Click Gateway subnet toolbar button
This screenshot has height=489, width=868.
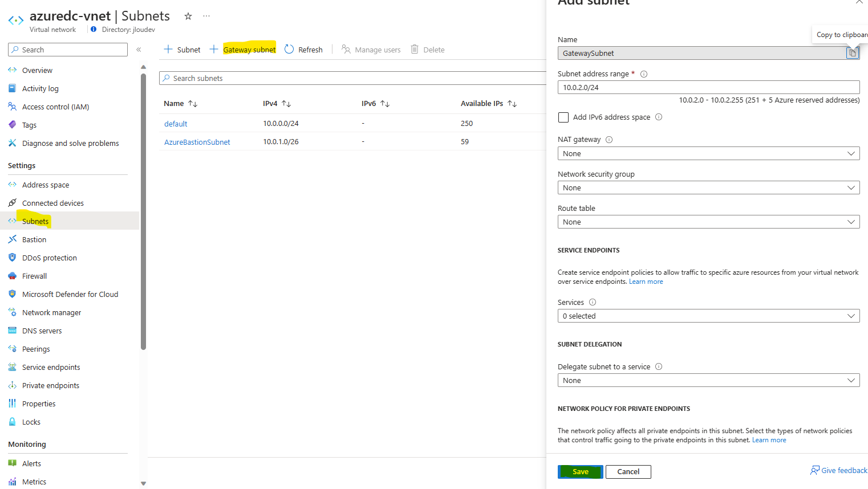point(242,50)
